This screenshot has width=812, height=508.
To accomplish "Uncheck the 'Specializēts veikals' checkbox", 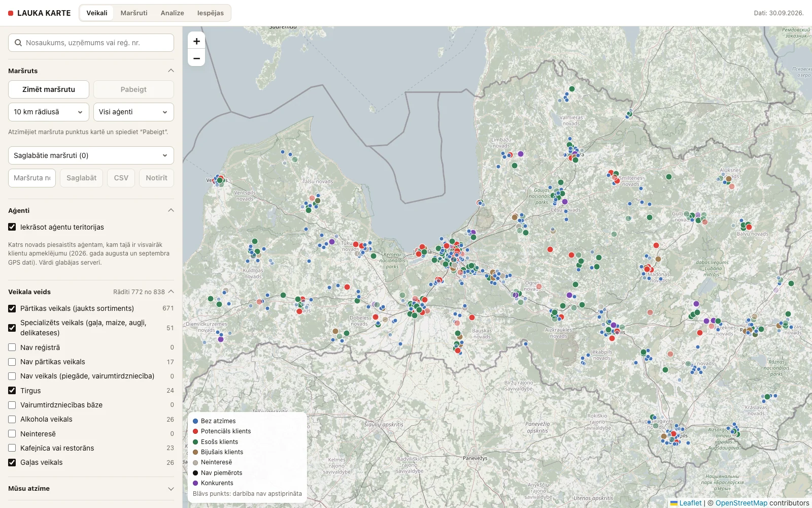I will tap(12, 328).
